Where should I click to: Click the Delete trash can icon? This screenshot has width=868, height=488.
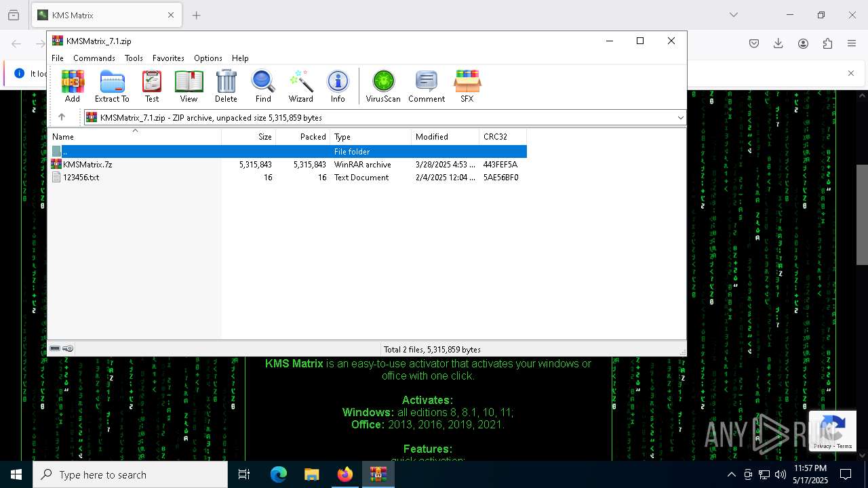click(226, 86)
